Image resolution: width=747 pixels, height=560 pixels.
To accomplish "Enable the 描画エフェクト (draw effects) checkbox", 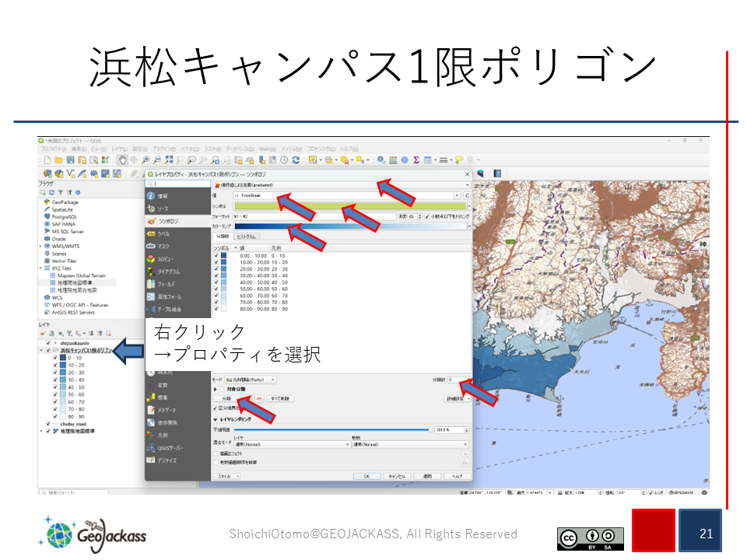I will tap(216, 453).
